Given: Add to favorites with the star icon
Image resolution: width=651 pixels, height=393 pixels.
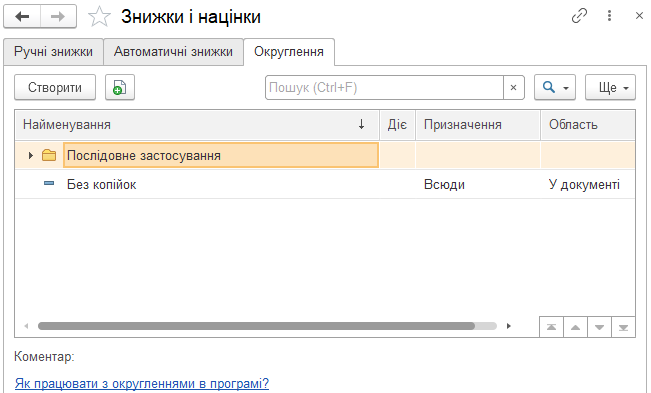Looking at the screenshot, I should click(99, 17).
